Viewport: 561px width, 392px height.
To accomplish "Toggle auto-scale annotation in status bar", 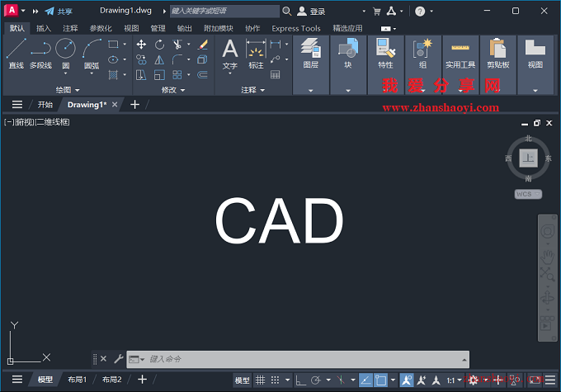I will (x=422, y=380).
